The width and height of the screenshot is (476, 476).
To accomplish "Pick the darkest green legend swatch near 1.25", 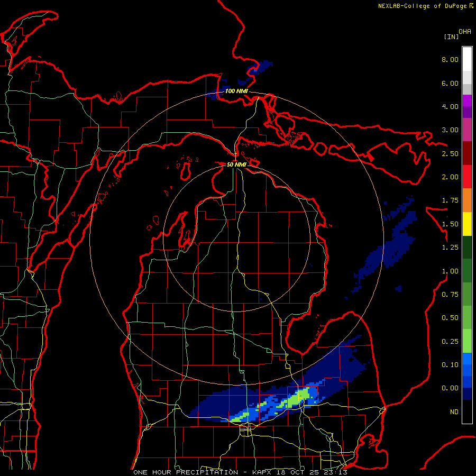I will click(x=467, y=247).
